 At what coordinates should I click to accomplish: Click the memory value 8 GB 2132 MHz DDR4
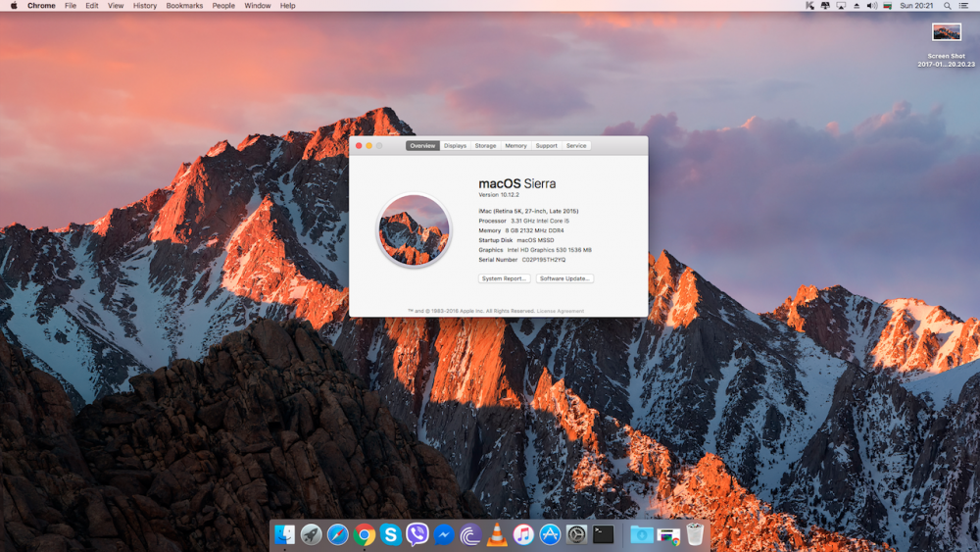534,230
